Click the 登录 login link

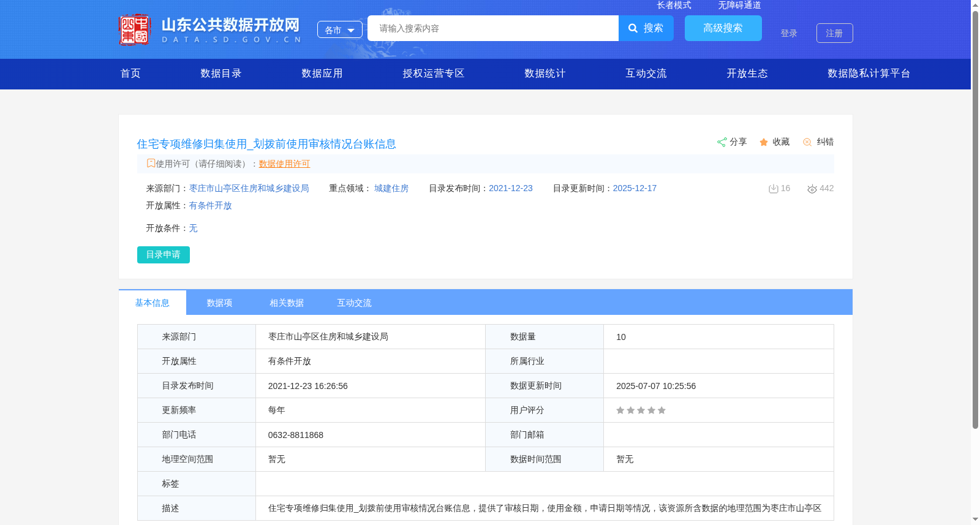pos(789,33)
